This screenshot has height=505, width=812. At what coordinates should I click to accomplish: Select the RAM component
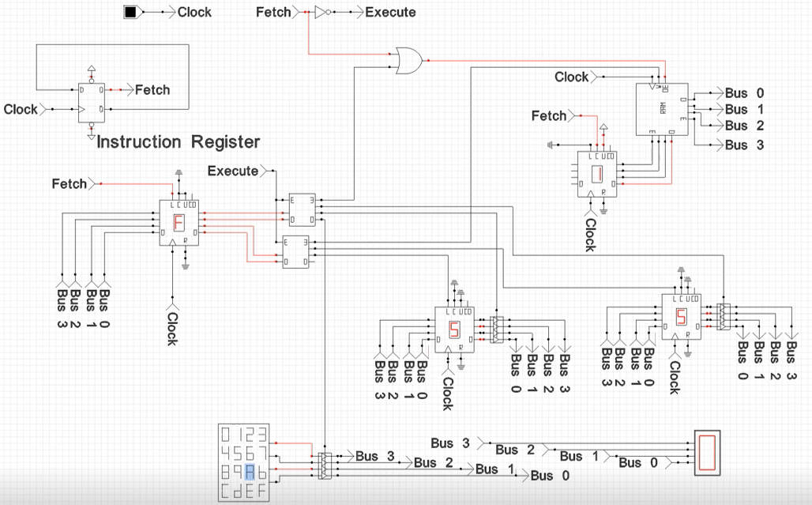coord(663,109)
